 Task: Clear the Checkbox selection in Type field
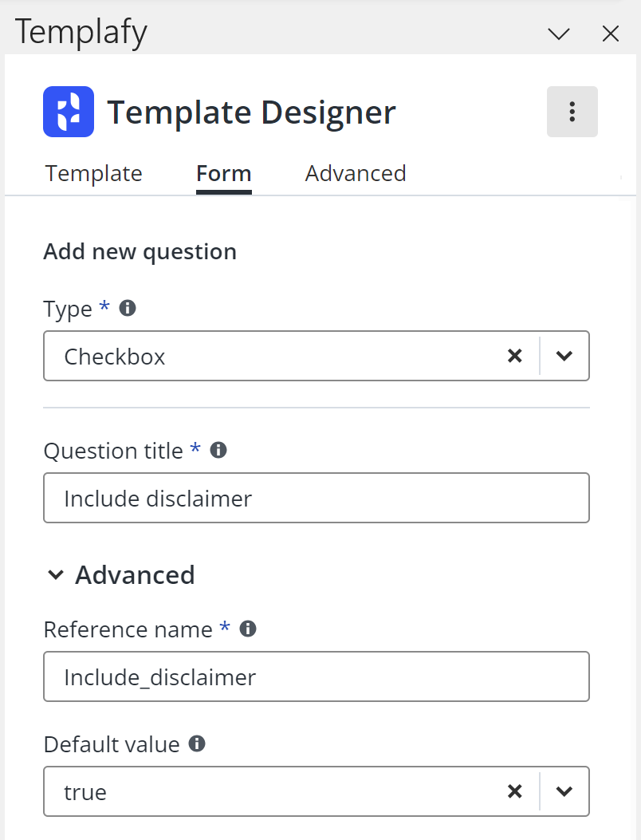click(515, 356)
